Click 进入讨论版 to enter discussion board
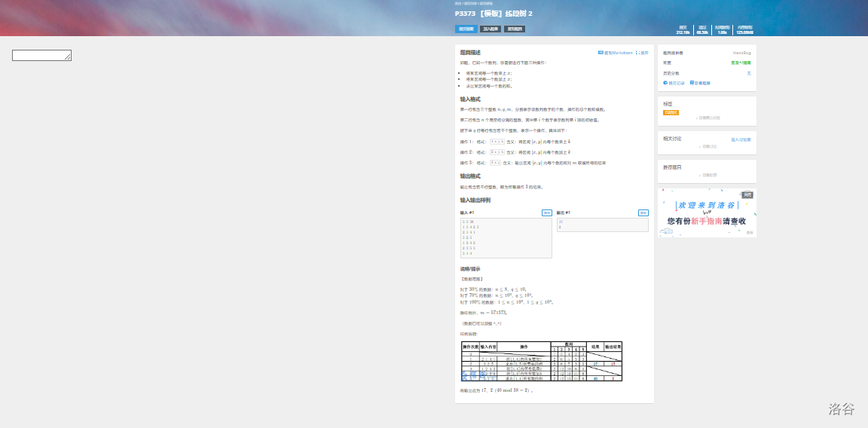 tap(741, 139)
